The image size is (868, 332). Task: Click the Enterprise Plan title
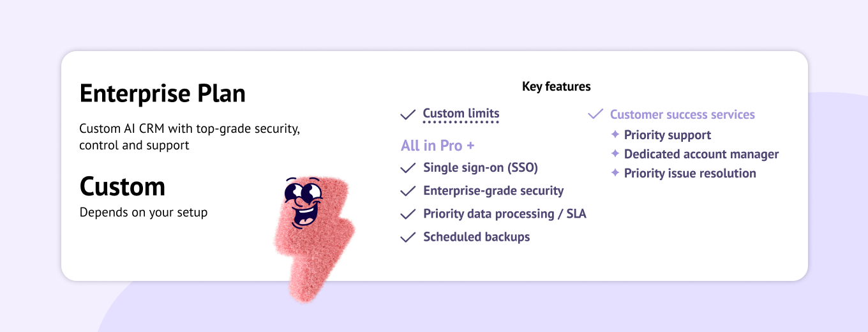(x=162, y=94)
